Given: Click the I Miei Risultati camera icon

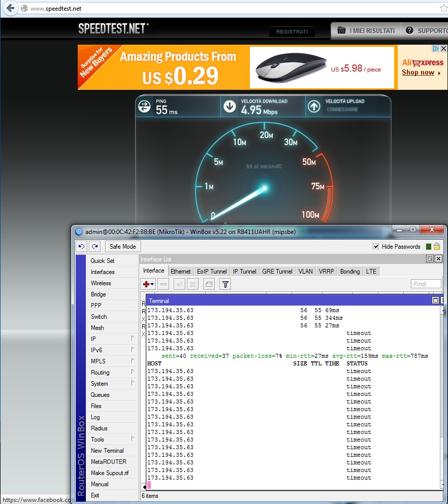Looking at the screenshot, I should click(341, 30).
